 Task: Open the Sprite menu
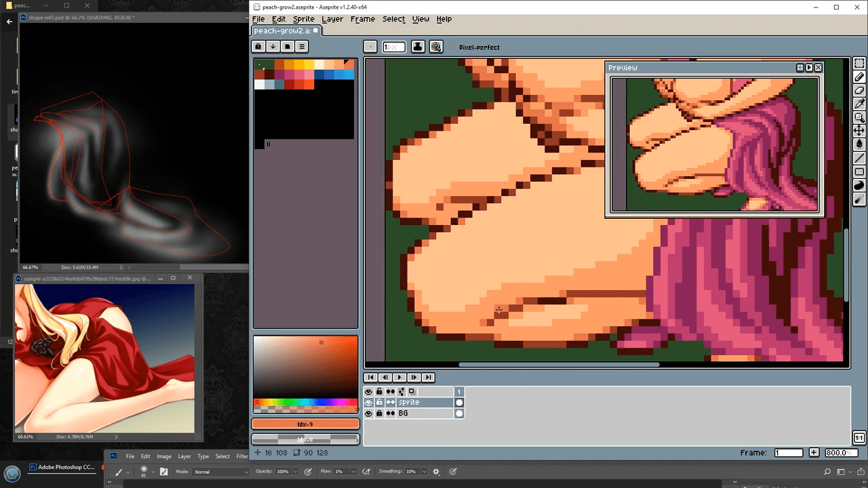[x=303, y=19]
